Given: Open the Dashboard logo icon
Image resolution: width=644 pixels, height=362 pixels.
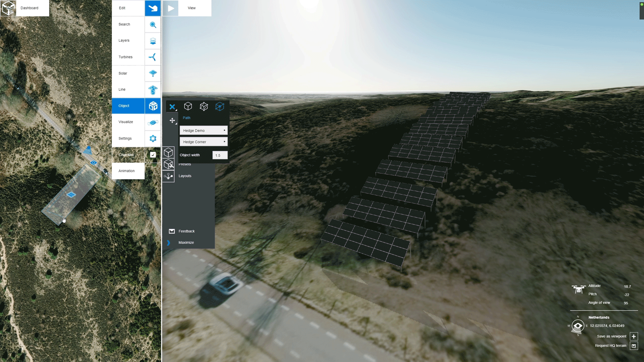Looking at the screenshot, I should pos(8,8).
